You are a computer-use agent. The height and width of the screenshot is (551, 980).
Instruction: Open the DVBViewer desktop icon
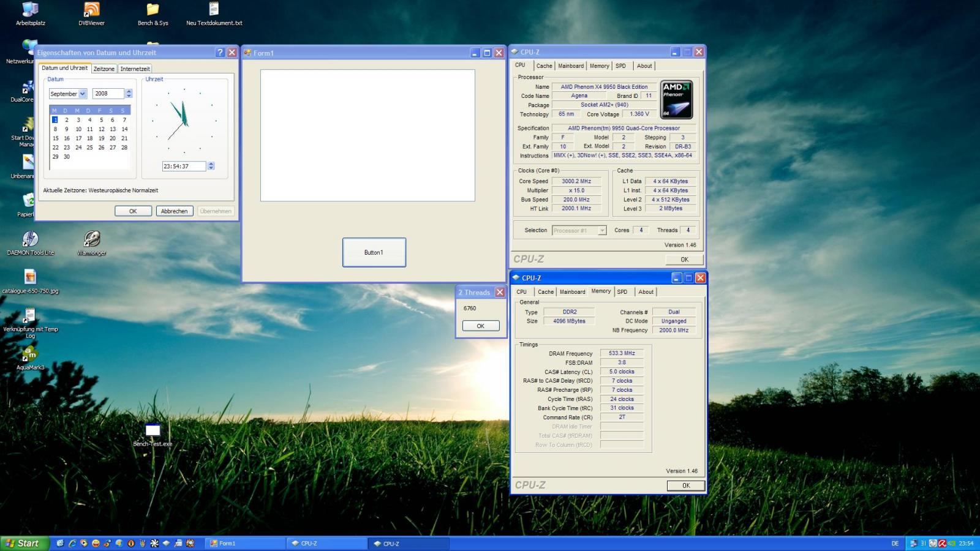point(91,13)
